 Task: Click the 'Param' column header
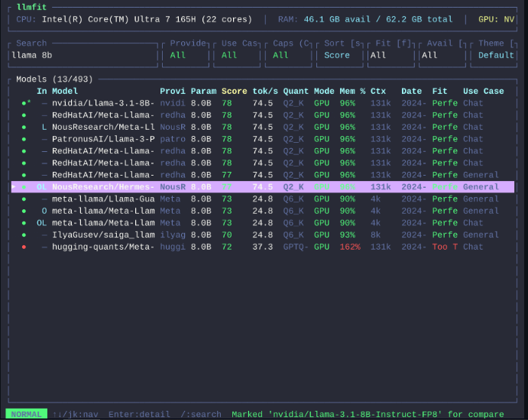[x=204, y=91]
